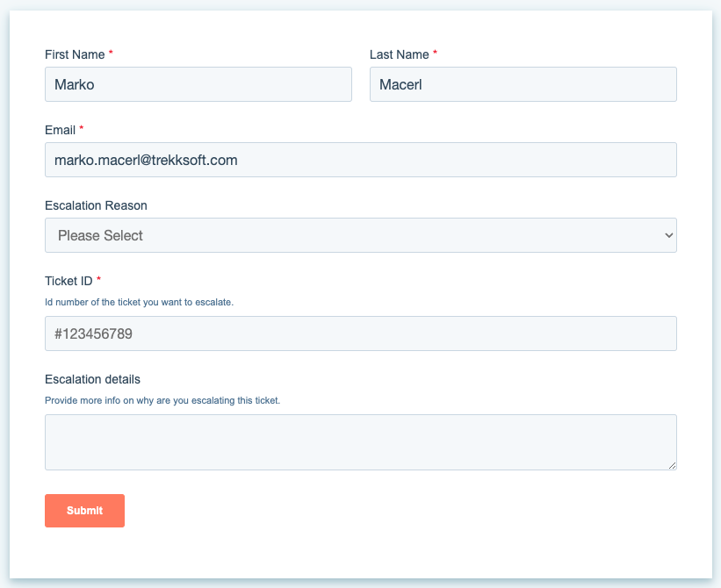
Task: Click the "First Name" label
Action: tap(75, 54)
